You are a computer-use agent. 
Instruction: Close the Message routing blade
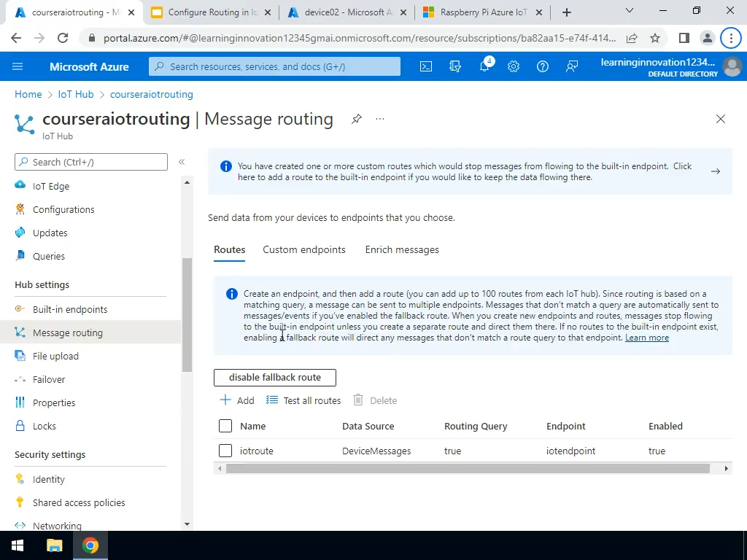click(x=720, y=119)
